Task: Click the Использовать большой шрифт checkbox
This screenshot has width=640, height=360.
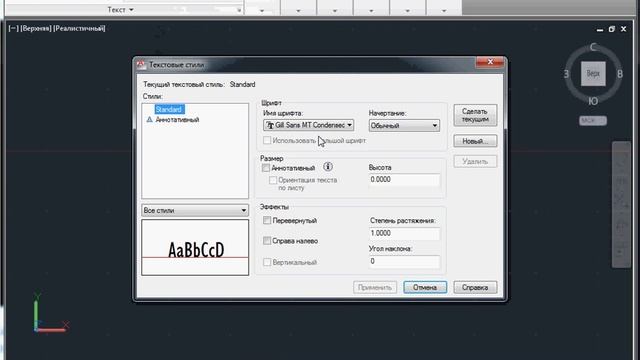Action: click(x=267, y=140)
